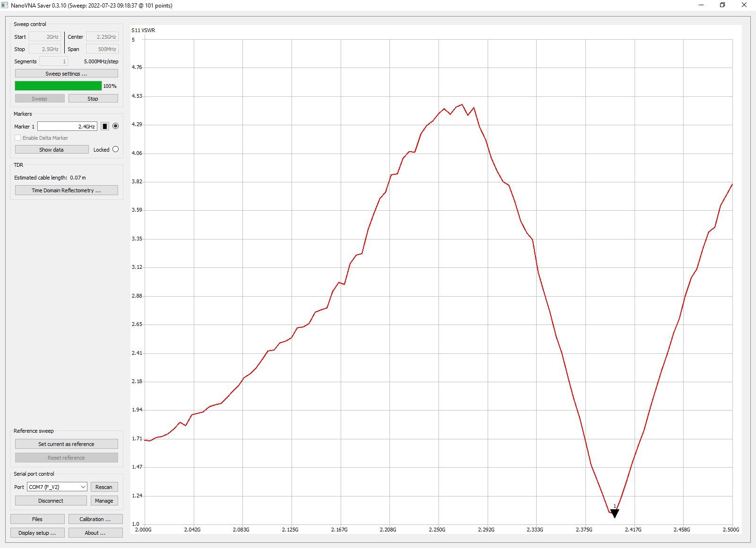Click the 1.24 y-axis label
This screenshot has height=548, width=756.
click(137, 496)
